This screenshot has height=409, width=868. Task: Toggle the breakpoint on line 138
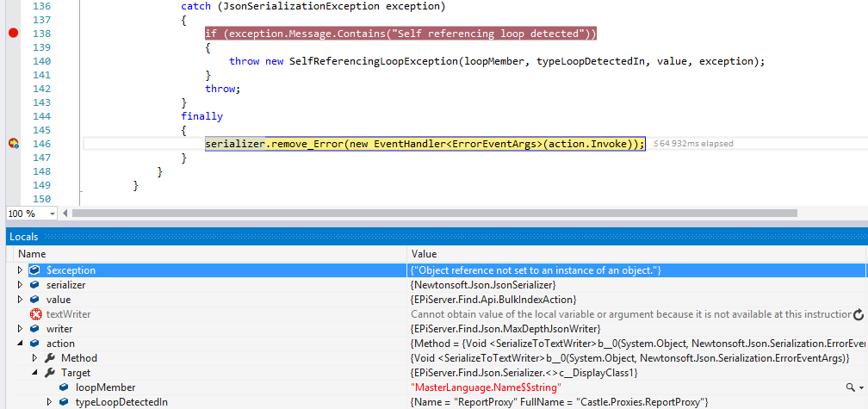13,34
